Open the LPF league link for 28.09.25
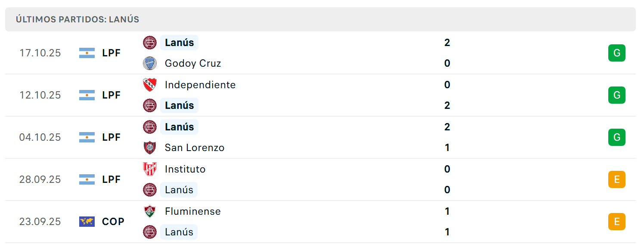This screenshot has width=644, height=247. click(x=111, y=179)
